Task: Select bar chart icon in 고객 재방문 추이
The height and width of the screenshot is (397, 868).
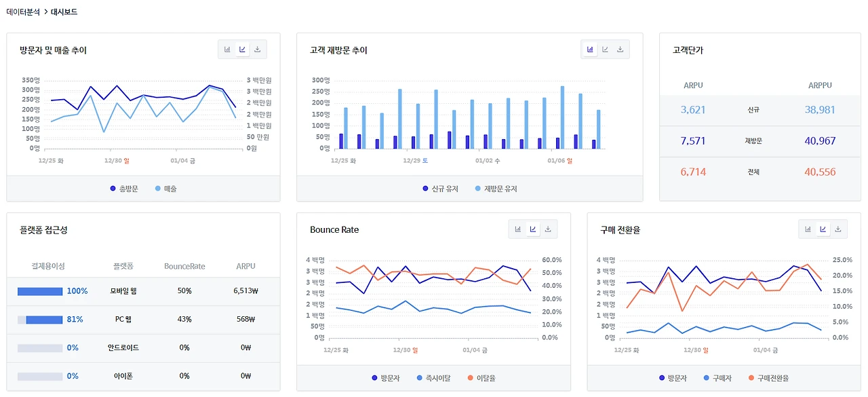Action: [x=590, y=50]
